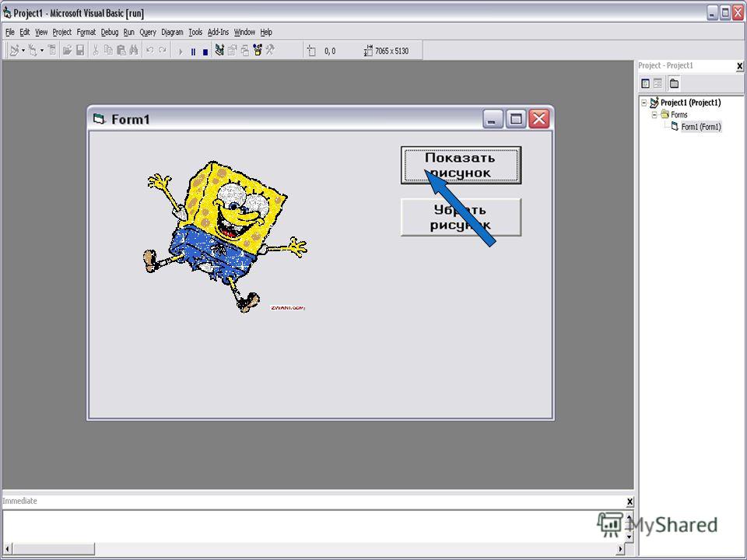
Task: Click the Undo arrow icon
Action: pyautogui.click(x=149, y=51)
